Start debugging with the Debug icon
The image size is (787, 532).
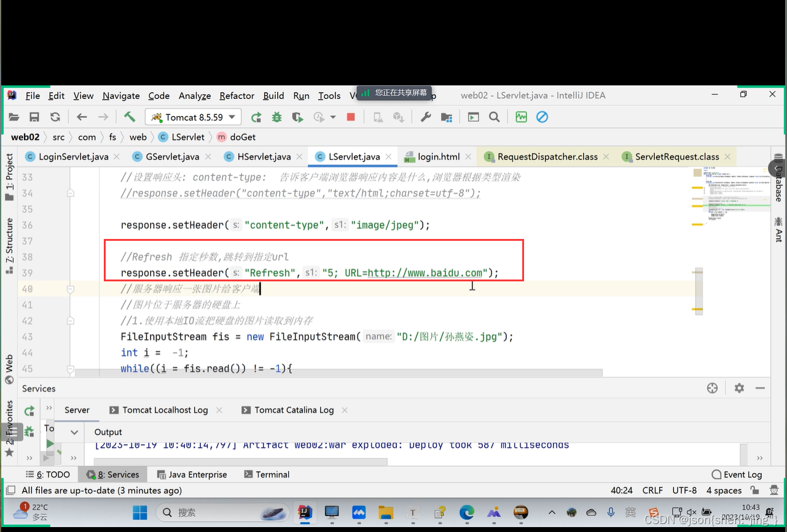pyautogui.click(x=276, y=117)
